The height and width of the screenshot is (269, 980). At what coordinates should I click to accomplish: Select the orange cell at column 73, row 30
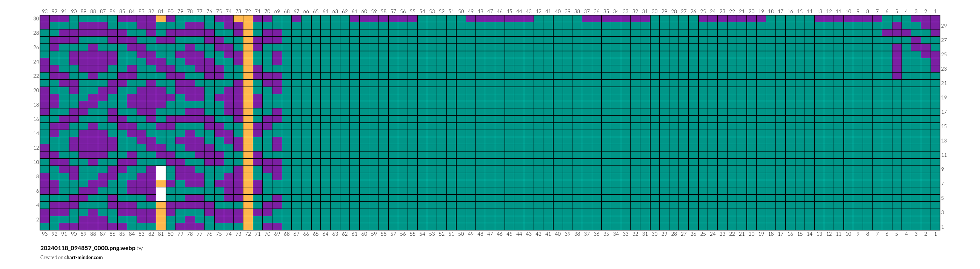(238, 19)
